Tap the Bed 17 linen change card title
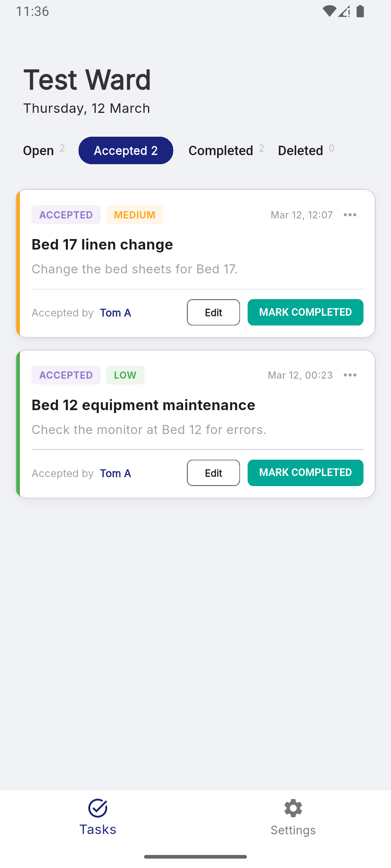 pos(102,244)
